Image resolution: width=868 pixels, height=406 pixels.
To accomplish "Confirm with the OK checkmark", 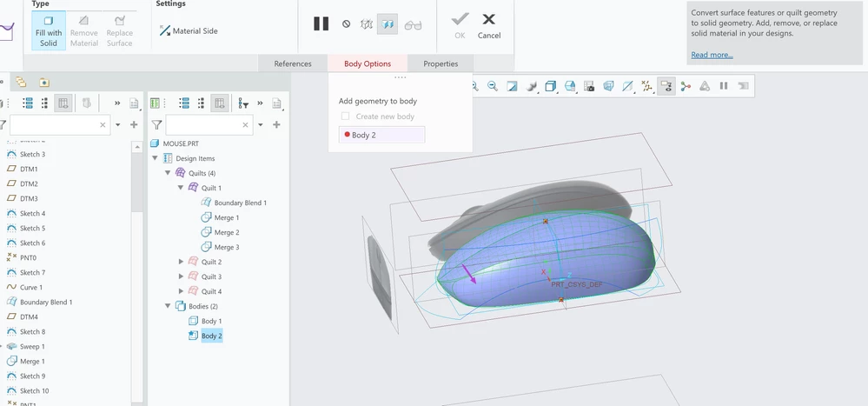I will [x=460, y=26].
